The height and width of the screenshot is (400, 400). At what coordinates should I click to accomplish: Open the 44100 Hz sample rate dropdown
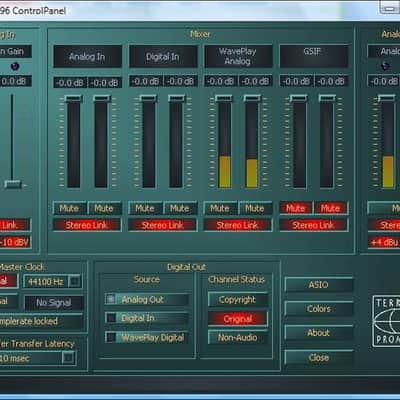[x=74, y=282]
